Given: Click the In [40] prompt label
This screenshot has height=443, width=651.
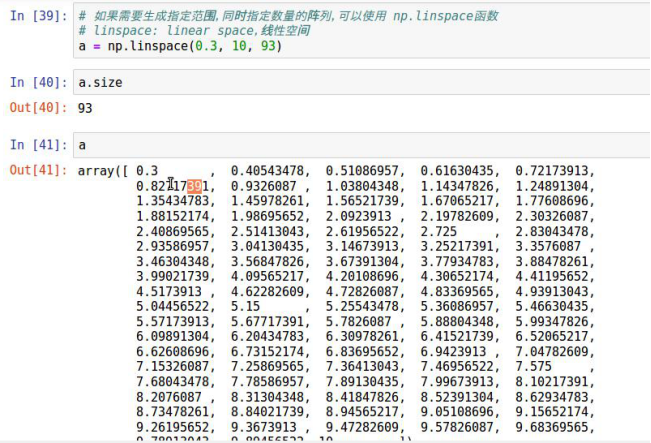Looking at the screenshot, I should 39,82.
